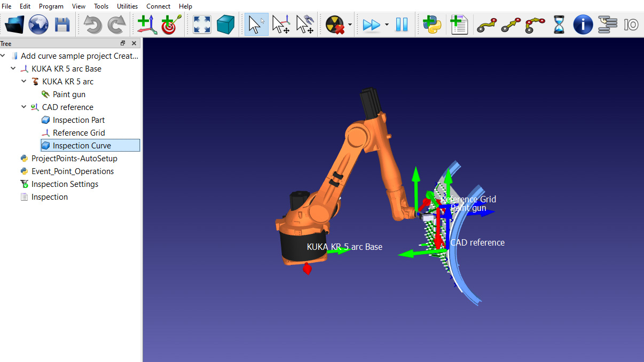Screen dimensions: 644x362
Task: Activate the select cursor tool
Action: click(256, 25)
